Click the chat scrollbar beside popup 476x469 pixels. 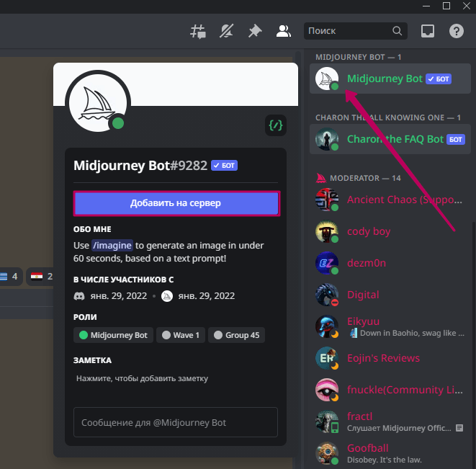click(298, 258)
